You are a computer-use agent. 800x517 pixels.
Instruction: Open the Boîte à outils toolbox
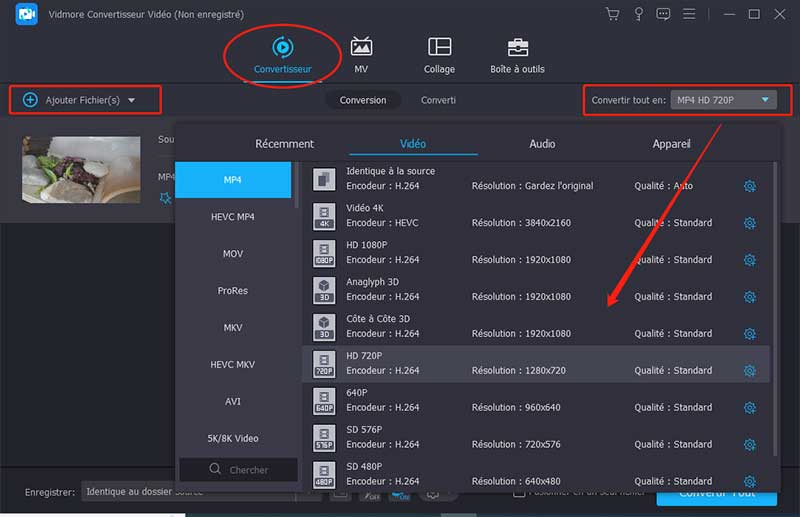(517, 53)
